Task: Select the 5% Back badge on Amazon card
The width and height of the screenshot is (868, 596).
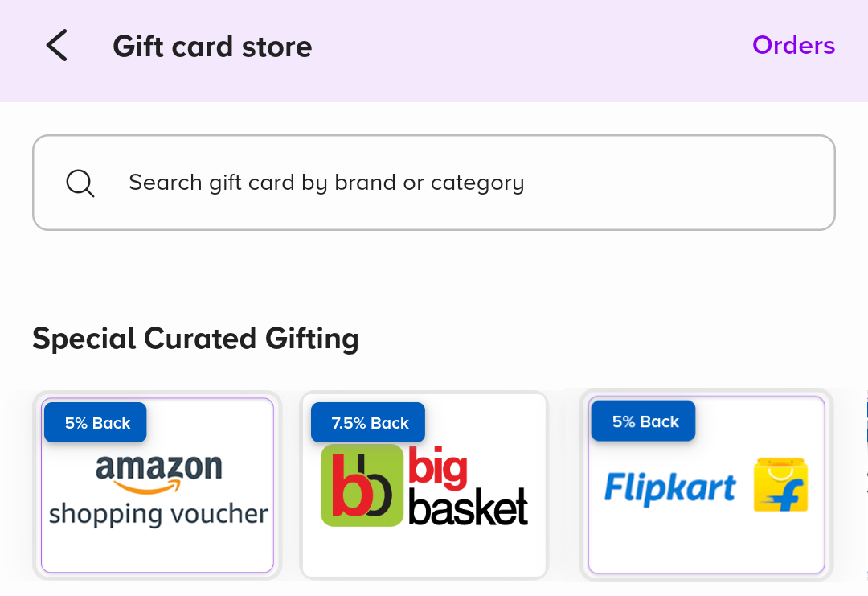Action: pyautogui.click(x=96, y=423)
